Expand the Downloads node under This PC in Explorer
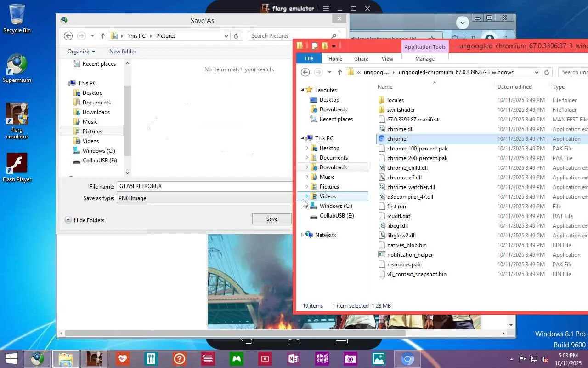 [x=307, y=167]
